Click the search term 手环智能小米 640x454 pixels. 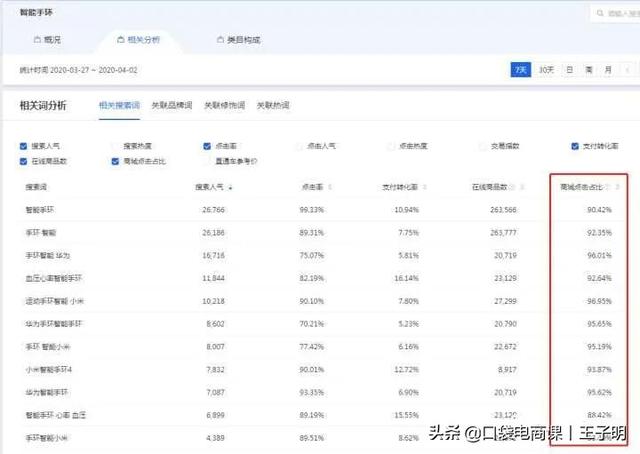[47, 438]
